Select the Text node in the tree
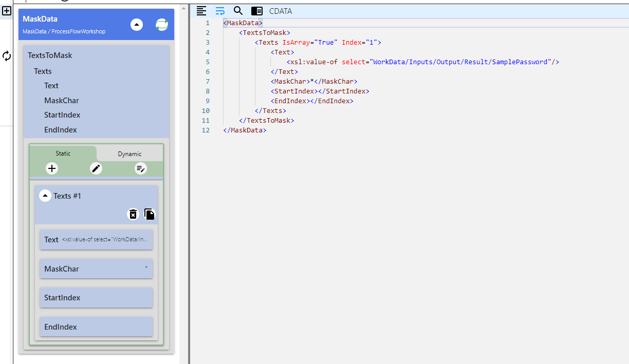This screenshot has height=364, width=629. pos(51,86)
